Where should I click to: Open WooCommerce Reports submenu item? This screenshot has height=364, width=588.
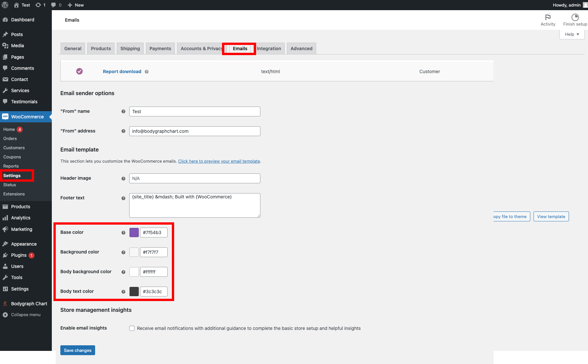tap(11, 166)
